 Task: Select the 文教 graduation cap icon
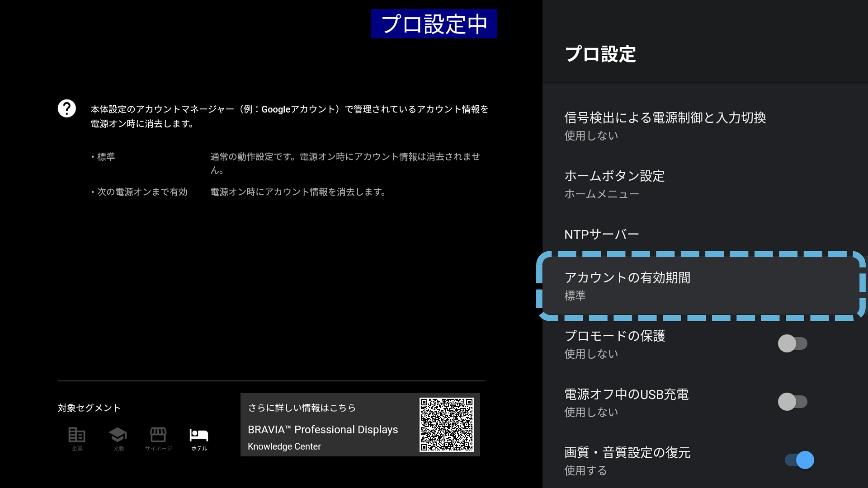(x=118, y=435)
